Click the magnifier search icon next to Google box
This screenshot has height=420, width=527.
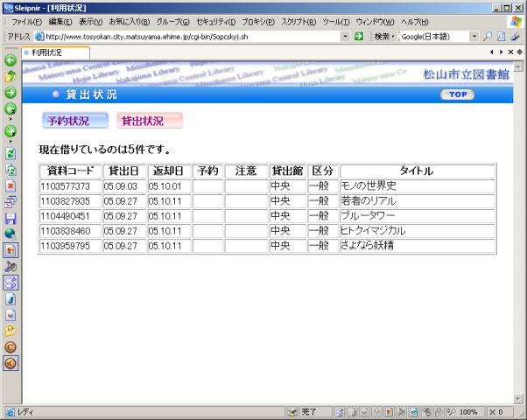point(487,37)
